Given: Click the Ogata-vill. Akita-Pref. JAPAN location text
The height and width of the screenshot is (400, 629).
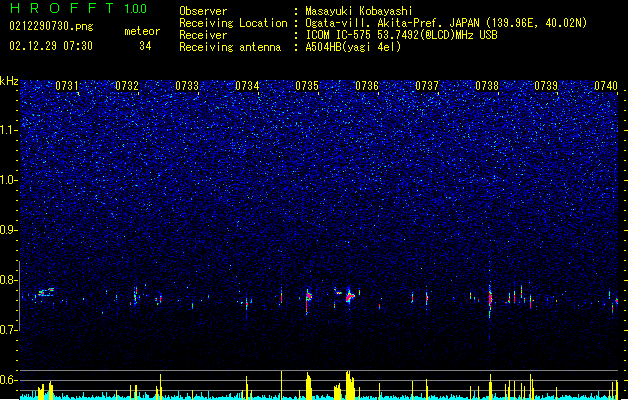Looking at the screenshot, I should [x=446, y=23].
